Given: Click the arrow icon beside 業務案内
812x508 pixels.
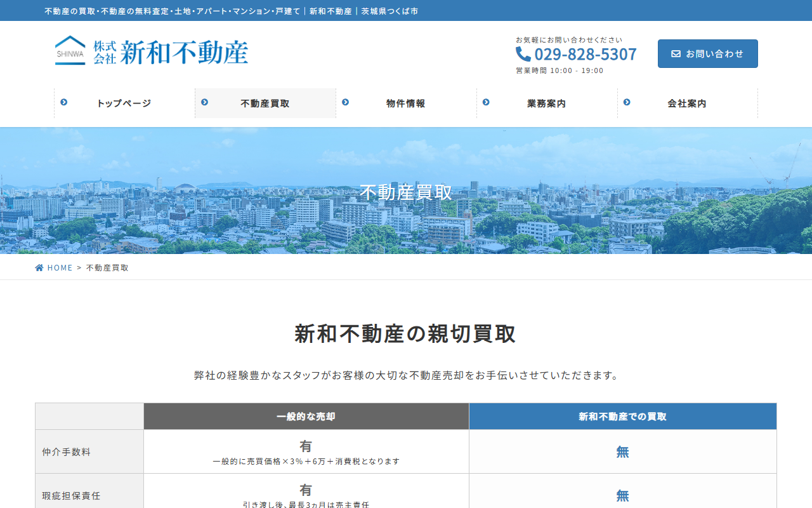Looking at the screenshot, I should [486, 102].
